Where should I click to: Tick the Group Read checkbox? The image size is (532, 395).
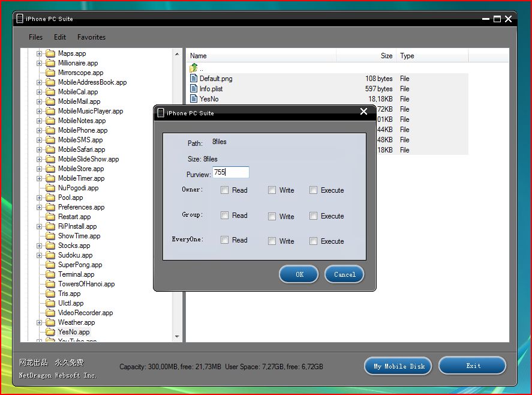tap(224, 216)
